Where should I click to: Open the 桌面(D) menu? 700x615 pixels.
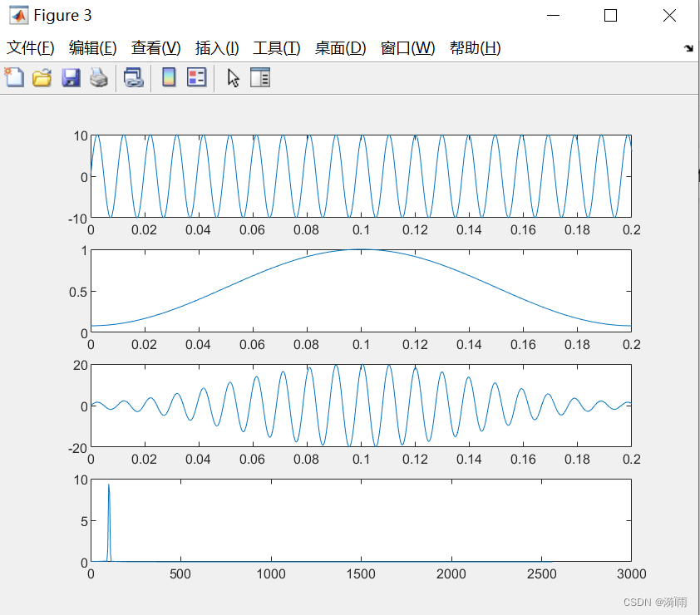[x=341, y=47]
